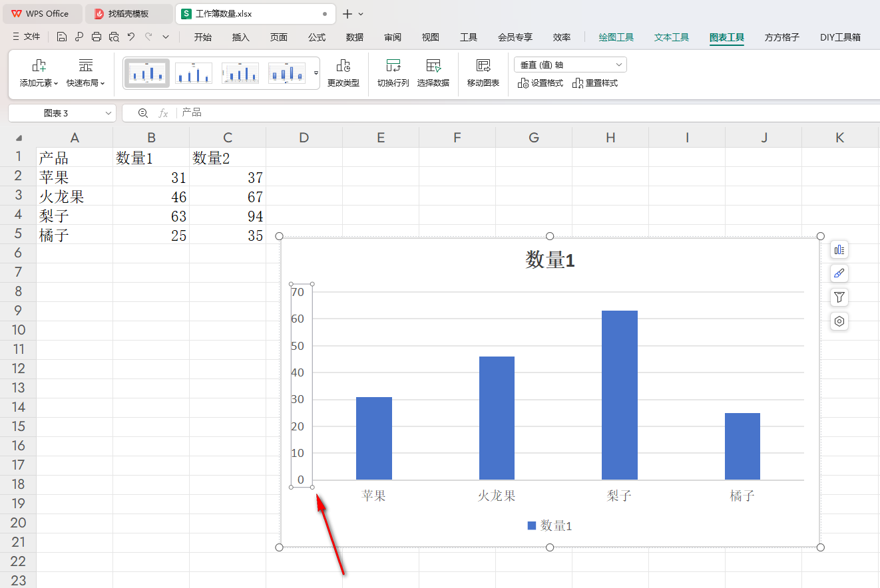Viewport: 880px width, 588px height.
Task: Click header cell 数量2
Action: pos(228,158)
